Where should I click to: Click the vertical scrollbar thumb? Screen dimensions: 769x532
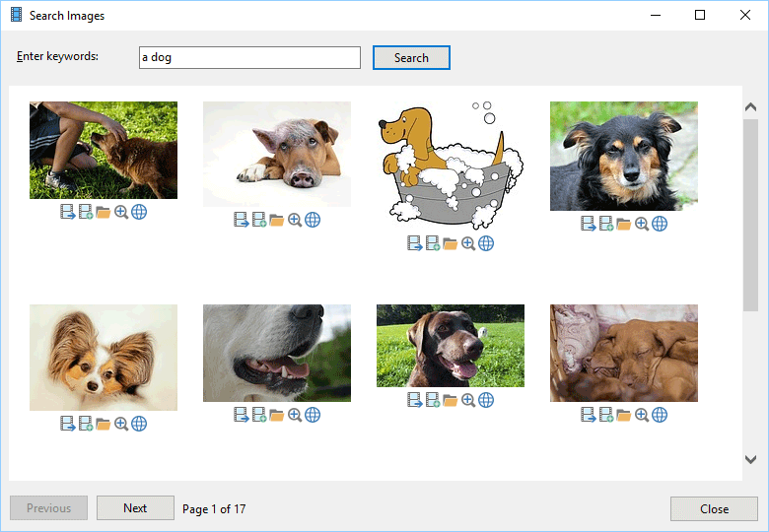click(x=751, y=215)
